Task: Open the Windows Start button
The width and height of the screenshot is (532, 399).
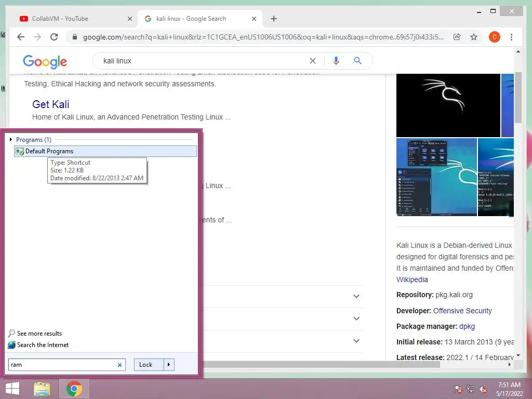Action: (x=12, y=389)
